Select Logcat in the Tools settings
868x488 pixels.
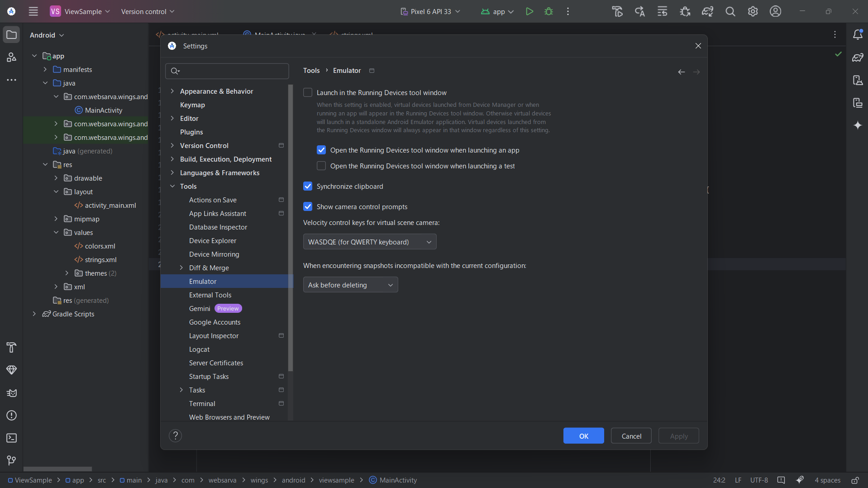[199, 349]
